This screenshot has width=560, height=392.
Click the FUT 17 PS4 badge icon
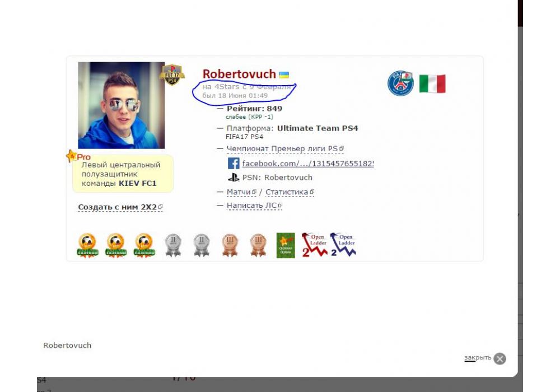coord(172,74)
